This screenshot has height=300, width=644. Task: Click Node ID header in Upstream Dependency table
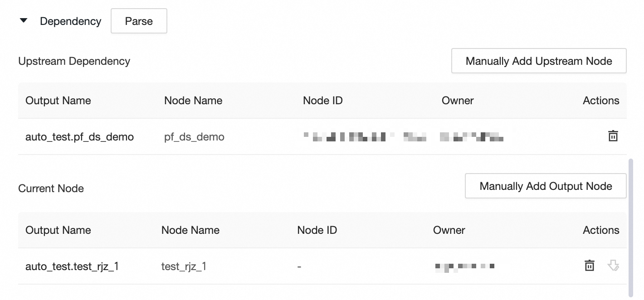[x=322, y=101]
